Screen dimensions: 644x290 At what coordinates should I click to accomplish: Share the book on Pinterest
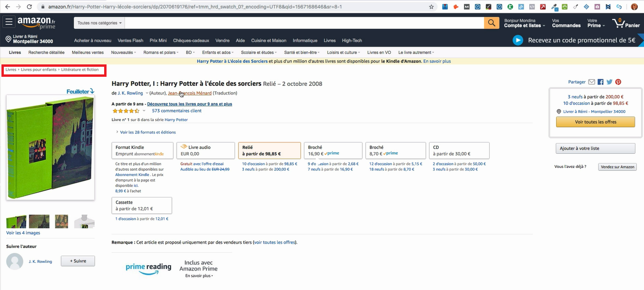618,82
